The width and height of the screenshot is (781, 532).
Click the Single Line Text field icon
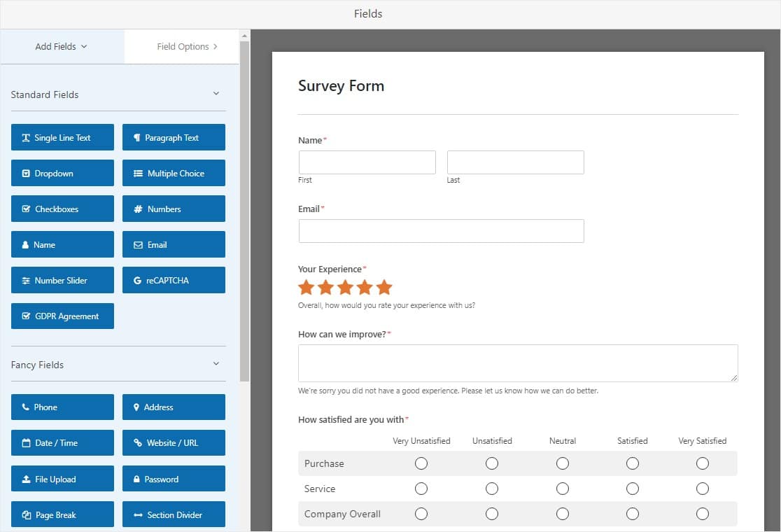[x=26, y=138]
